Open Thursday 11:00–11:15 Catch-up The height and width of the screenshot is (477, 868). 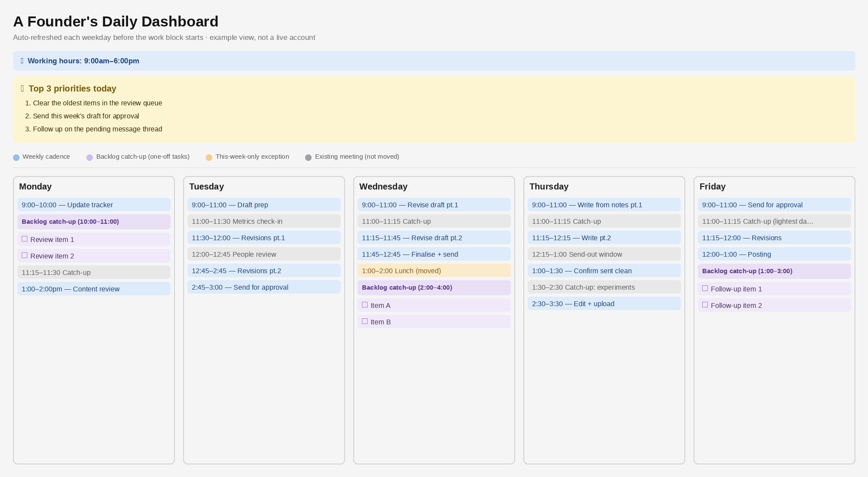pyautogui.click(x=604, y=221)
